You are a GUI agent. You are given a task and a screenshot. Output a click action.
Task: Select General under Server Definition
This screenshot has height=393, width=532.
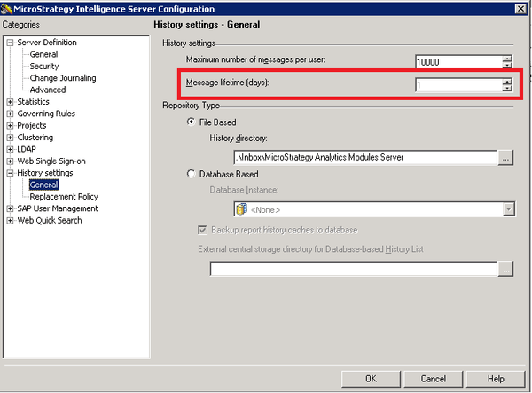click(43, 54)
